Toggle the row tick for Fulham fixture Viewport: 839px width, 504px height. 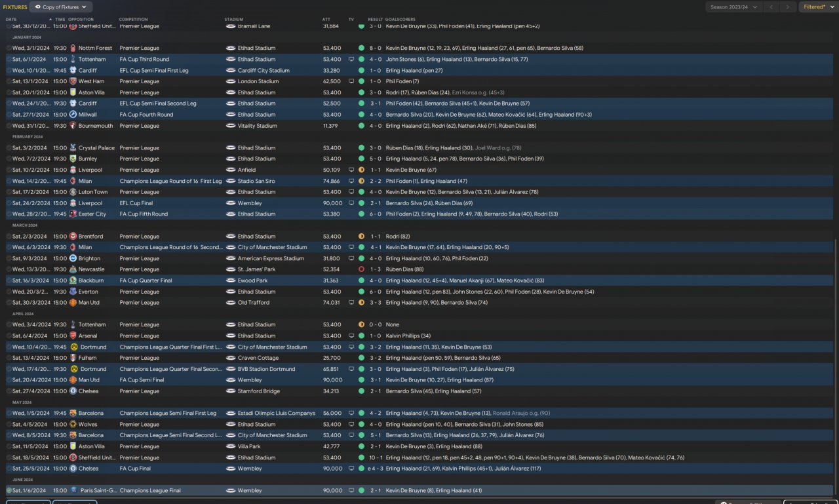click(x=9, y=358)
